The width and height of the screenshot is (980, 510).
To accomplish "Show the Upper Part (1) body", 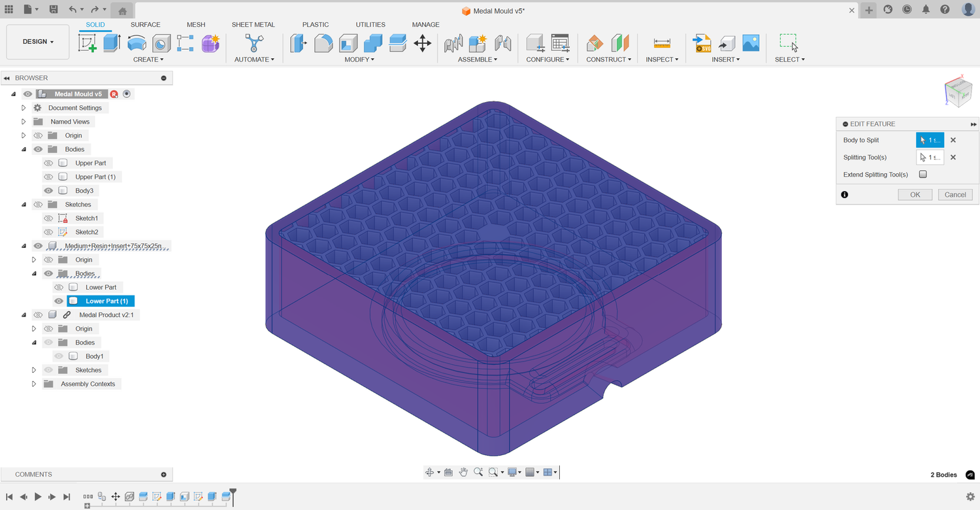I will pyautogui.click(x=48, y=177).
